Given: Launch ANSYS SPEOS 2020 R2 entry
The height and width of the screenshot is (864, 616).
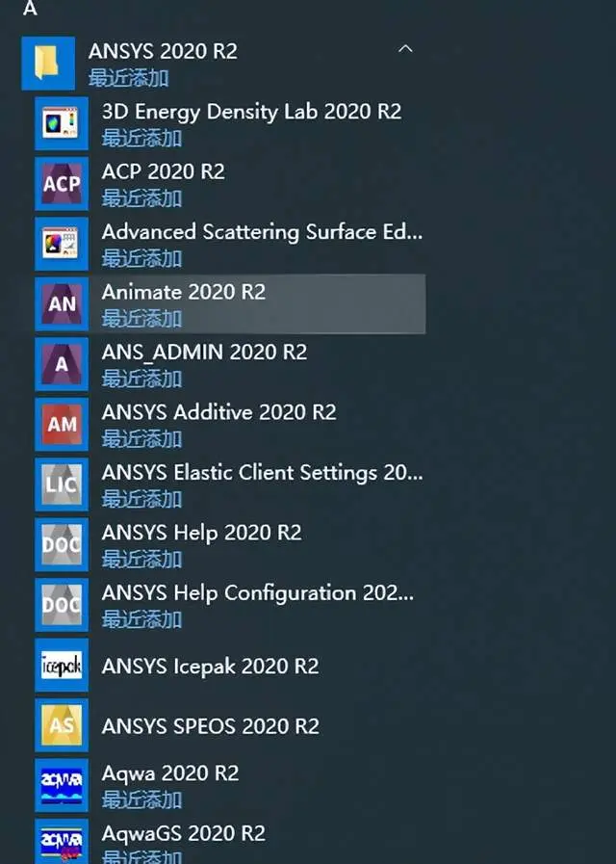Looking at the screenshot, I should coord(211,726).
